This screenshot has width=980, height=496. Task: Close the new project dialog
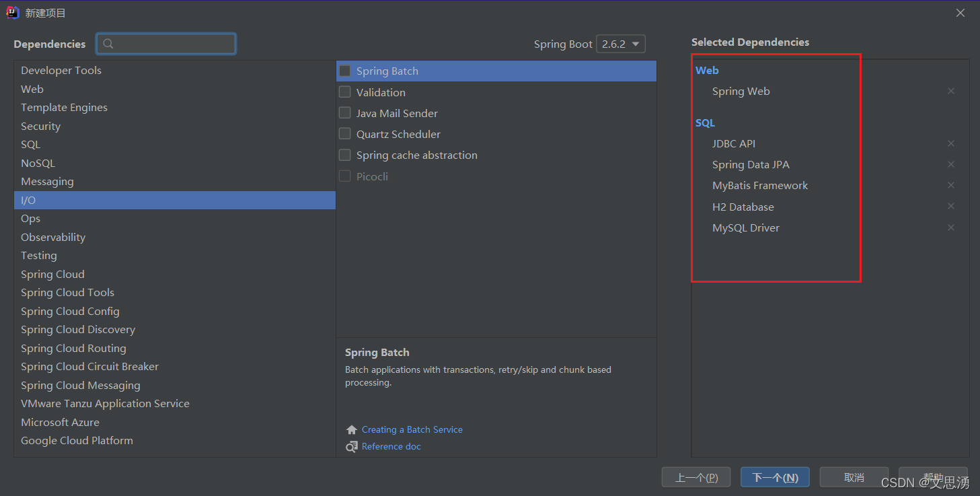click(x=960, y=13)
